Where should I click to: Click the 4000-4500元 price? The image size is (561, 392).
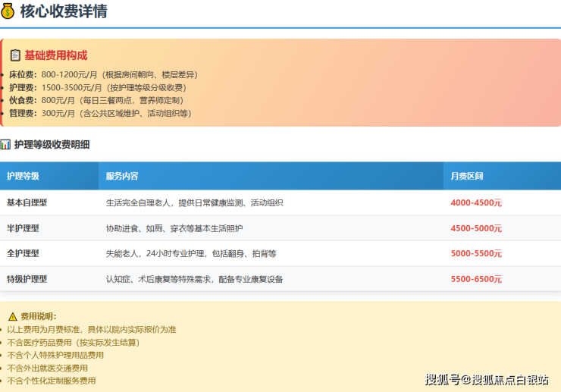tap(476, 202)
